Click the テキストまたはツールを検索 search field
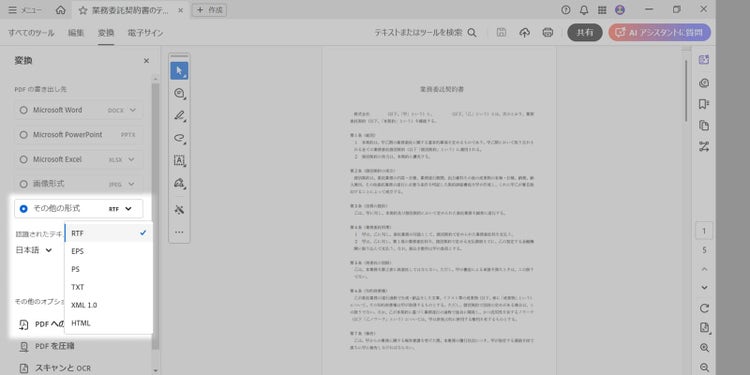 (x=425, y=33)
